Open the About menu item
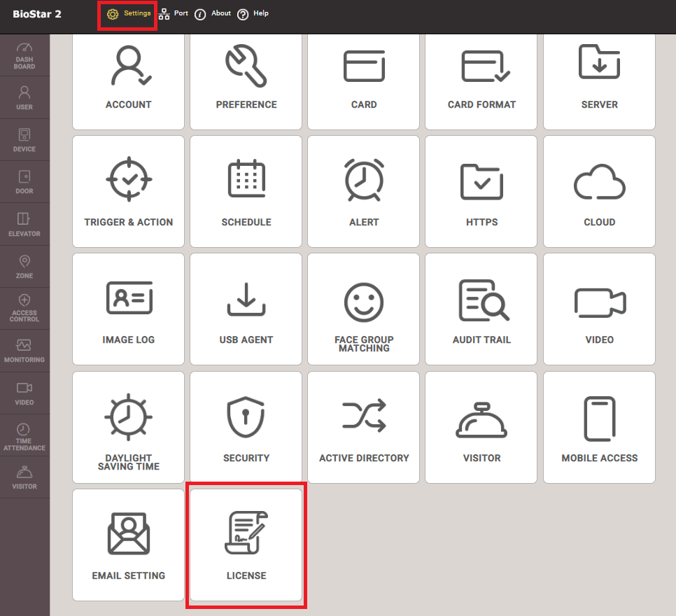The height and width of the screenshot is (616, 676). pos(213,14)
